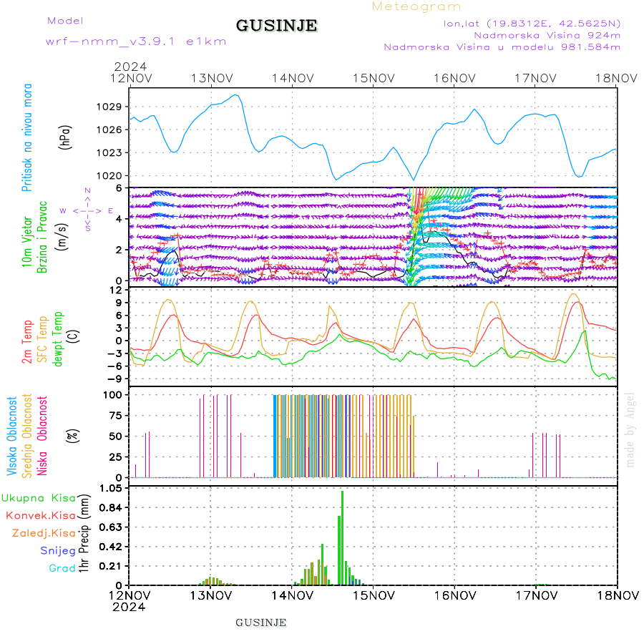The image size is (644, 644).
Task: Click the 'Srednja Oblacnost' legend label
Action: (26, 436)
